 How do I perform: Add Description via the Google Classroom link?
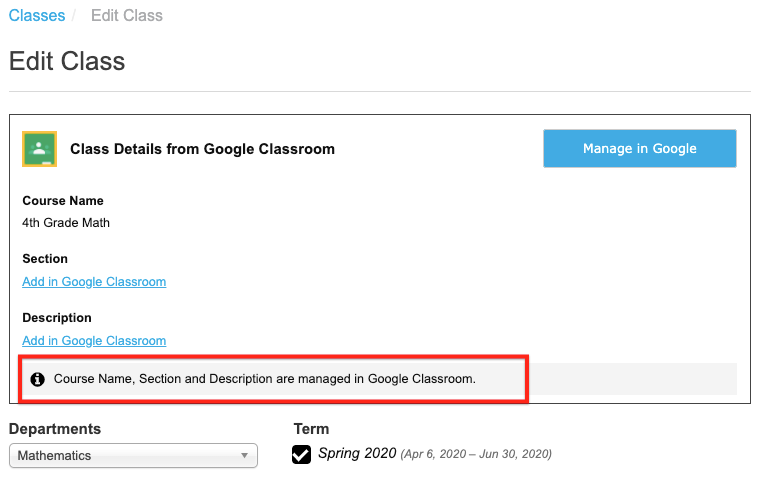click(x=94, y=341)
